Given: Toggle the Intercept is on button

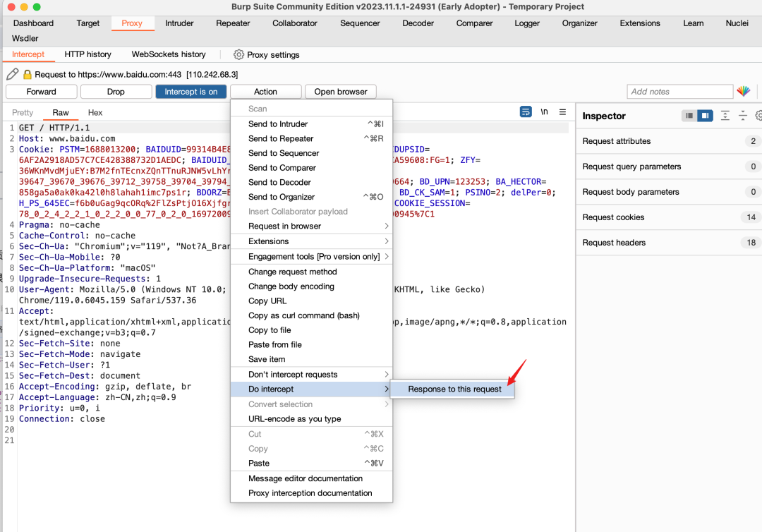Looking at the screenshot, I should (x=191, y=91).
